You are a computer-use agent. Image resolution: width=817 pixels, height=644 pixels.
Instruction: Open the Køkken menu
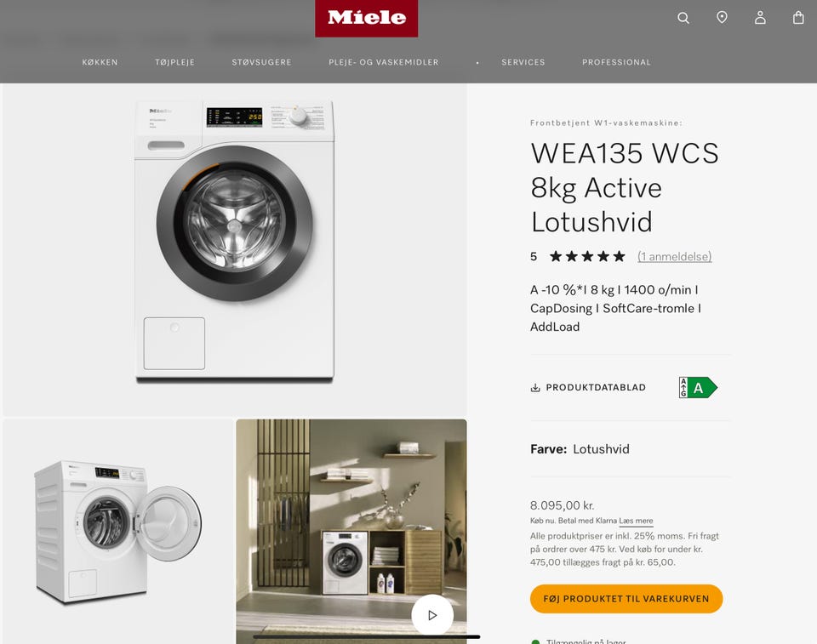(x=100, y=62)
